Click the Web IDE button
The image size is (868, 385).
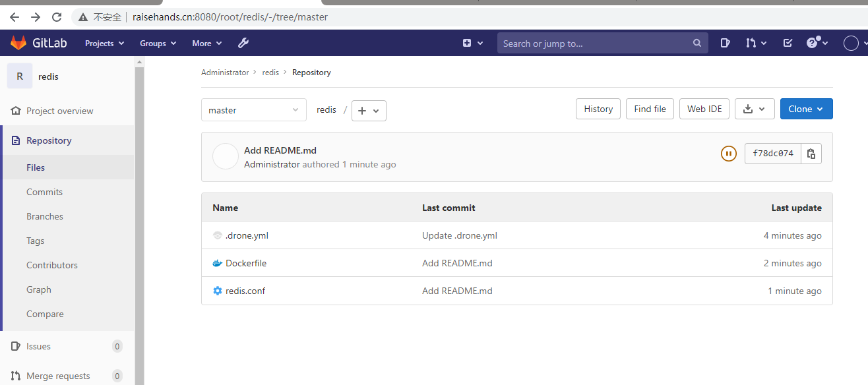pyautogui.click(x=704, y=109)
